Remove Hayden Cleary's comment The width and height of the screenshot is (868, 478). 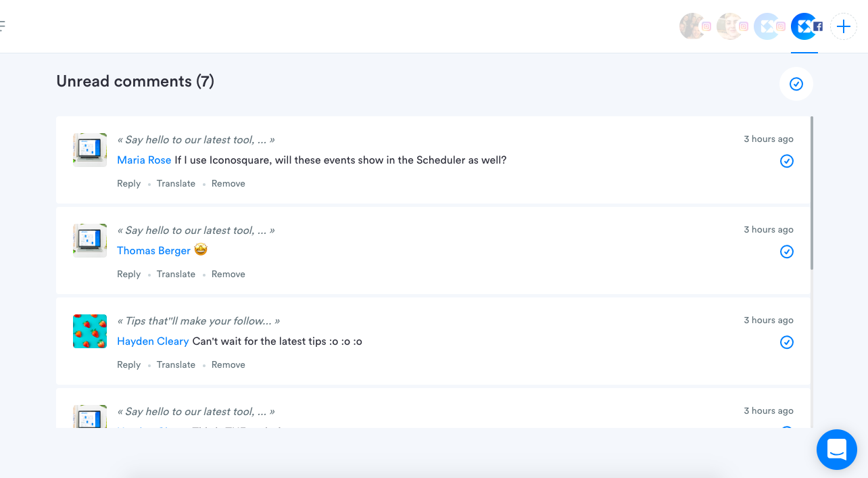click(x=228, y=364)
